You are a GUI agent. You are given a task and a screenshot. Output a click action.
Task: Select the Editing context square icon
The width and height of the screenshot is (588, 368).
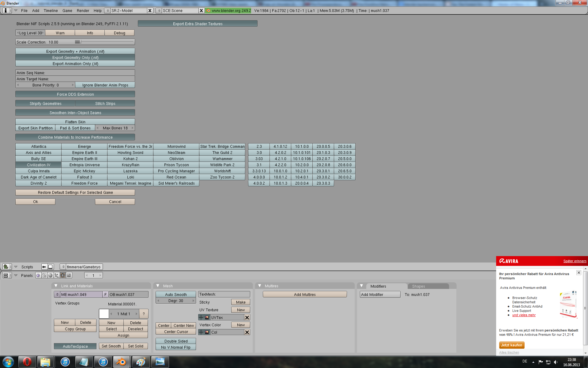(63, 275)
